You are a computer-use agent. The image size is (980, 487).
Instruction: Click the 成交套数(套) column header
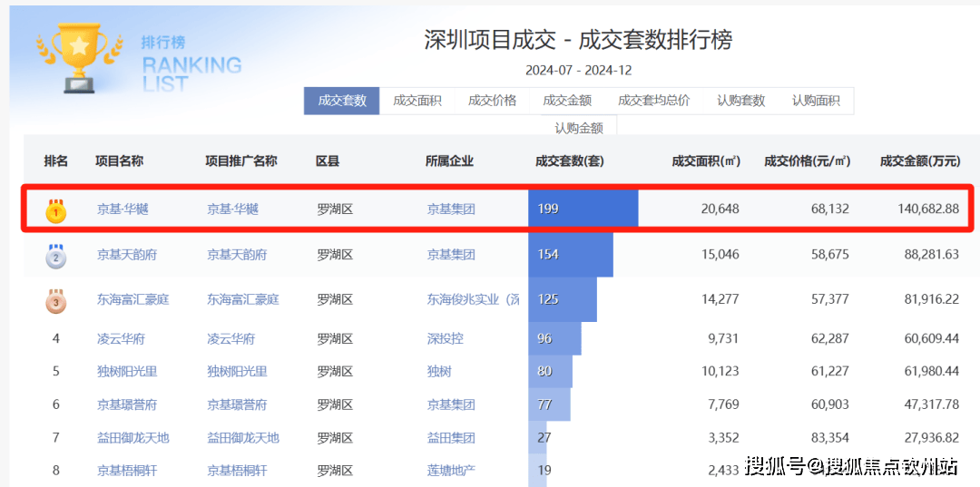click(569, 161)
